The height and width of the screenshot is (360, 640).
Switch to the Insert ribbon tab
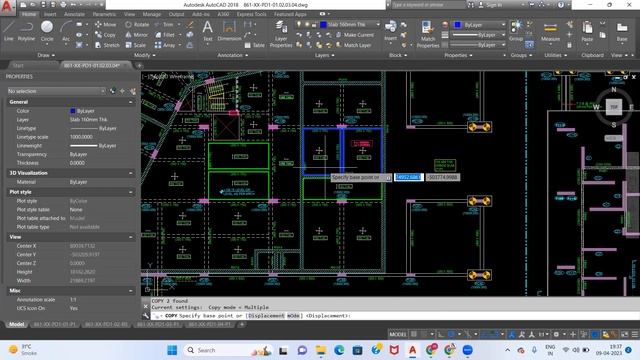[50, 14]
